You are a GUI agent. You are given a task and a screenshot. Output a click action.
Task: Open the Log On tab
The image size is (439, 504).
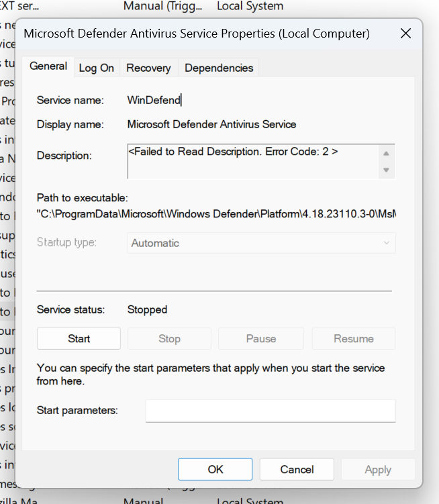point(97,68)
